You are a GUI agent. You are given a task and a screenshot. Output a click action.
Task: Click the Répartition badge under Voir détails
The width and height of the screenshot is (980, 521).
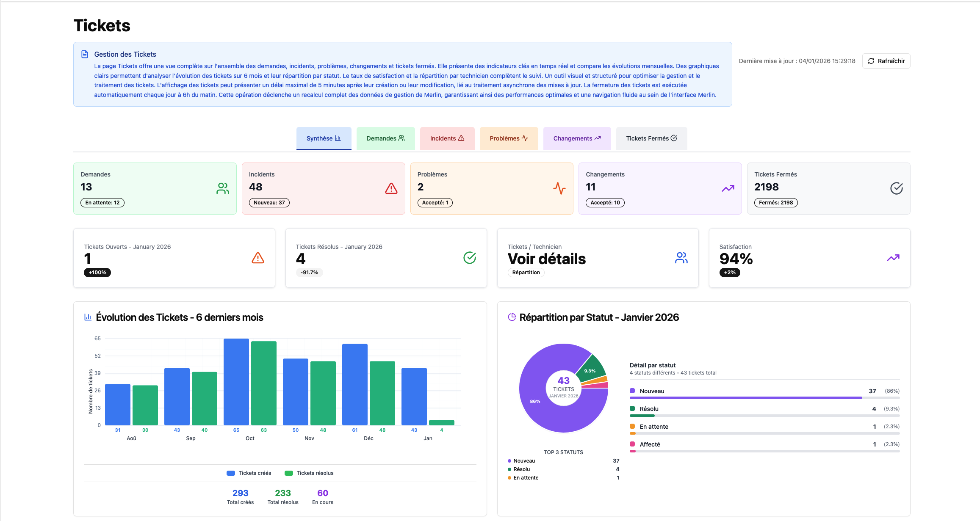526,272
